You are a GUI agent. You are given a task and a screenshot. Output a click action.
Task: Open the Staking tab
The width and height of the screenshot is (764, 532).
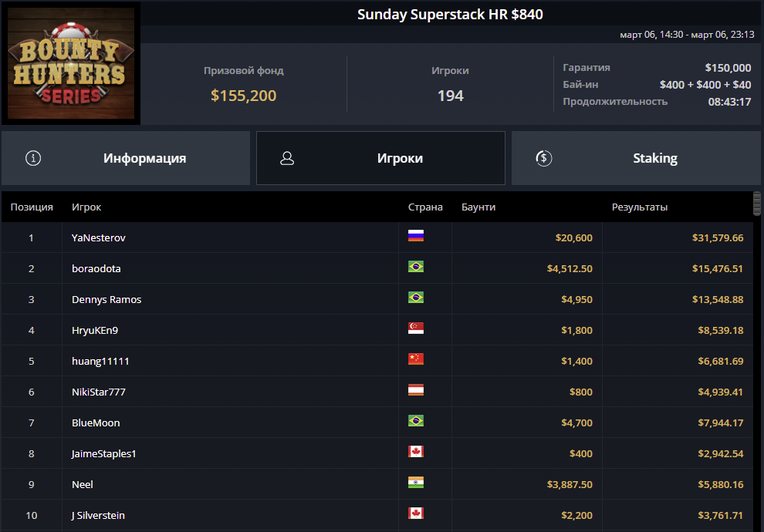(636, 158)
